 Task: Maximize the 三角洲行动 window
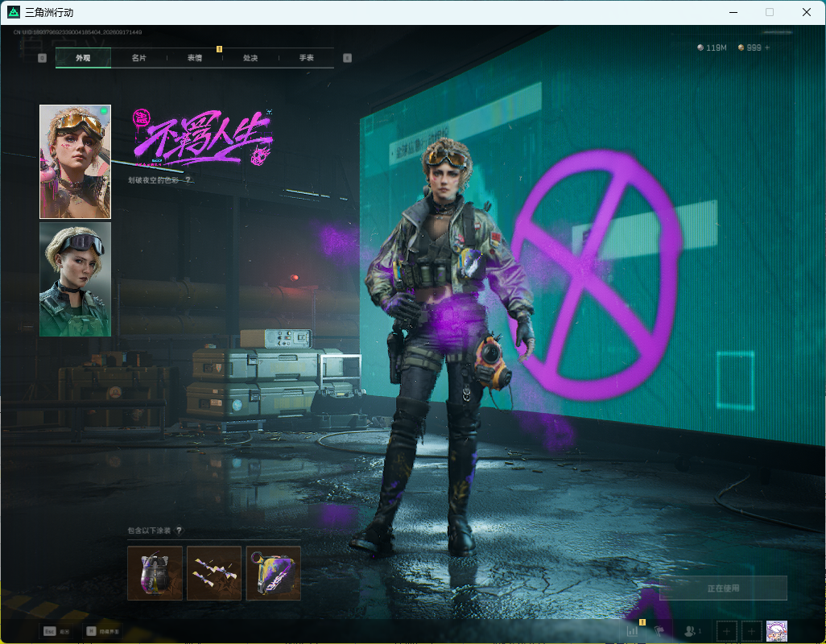click(x=770, y=12)
